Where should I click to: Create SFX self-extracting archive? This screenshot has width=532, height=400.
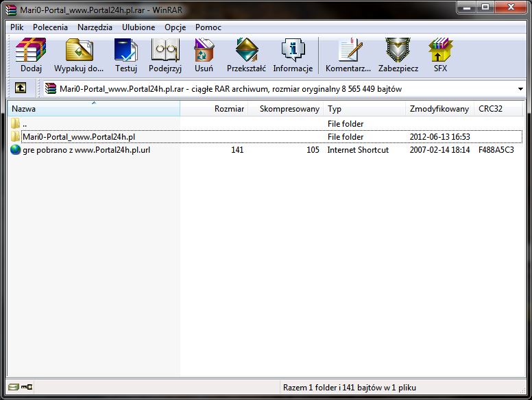click(x=440, y=50)
